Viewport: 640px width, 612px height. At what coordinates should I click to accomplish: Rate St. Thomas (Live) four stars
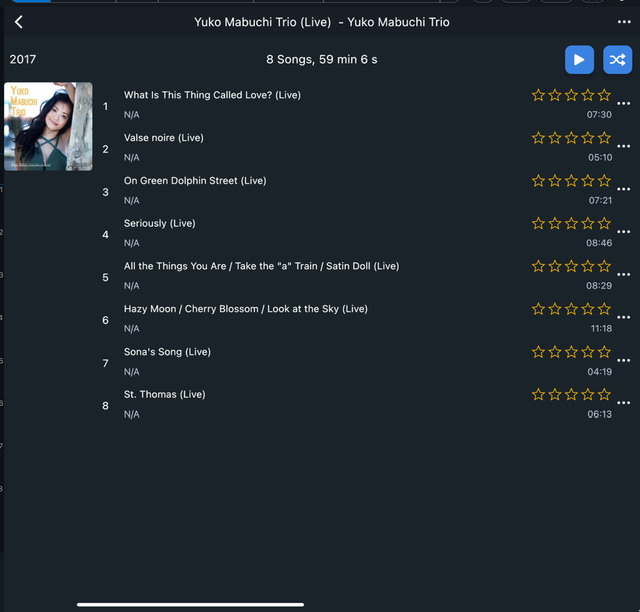[x=588, y=394]
